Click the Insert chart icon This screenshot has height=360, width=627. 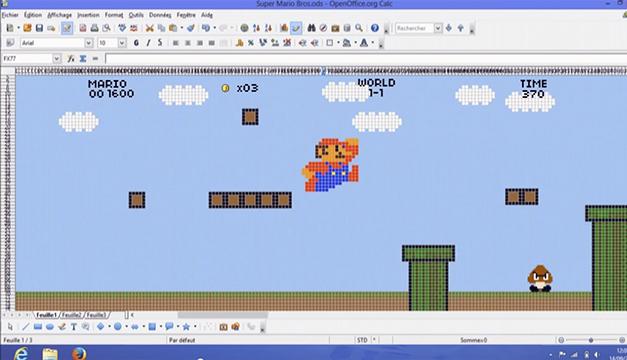point(284,28)
